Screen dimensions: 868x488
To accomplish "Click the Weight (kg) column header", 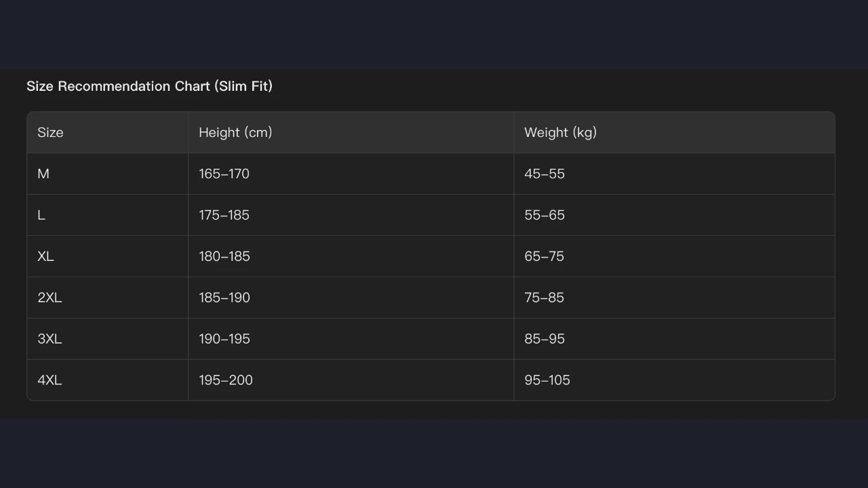I will pos(560,133).
